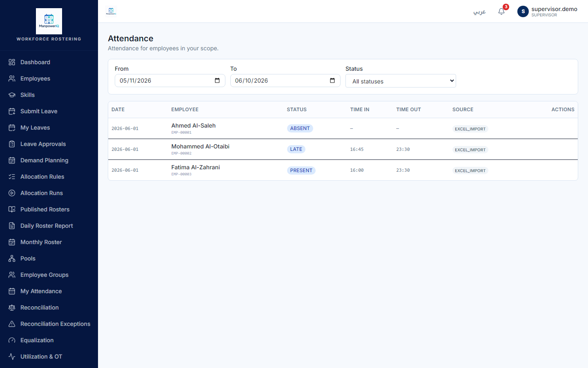Switch language to Arabic (عربي)
The height and width of the screenshot is (368, 588).
479,11
